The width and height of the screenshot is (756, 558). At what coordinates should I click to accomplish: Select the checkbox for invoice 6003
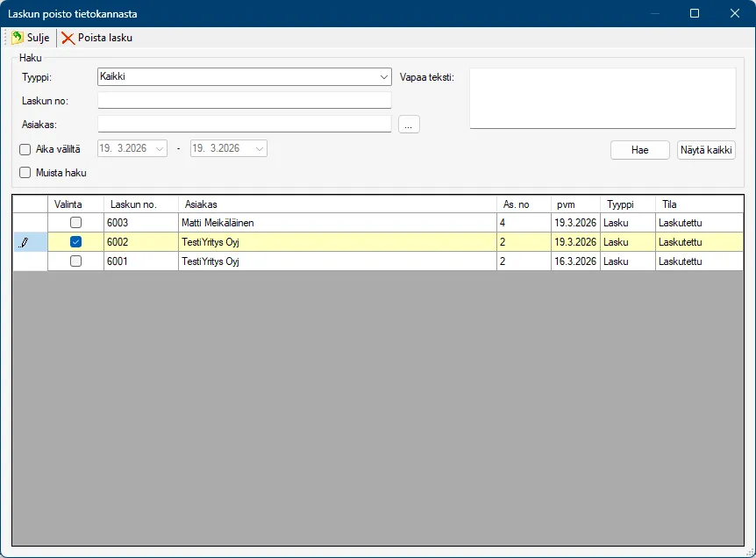[75, 223]
